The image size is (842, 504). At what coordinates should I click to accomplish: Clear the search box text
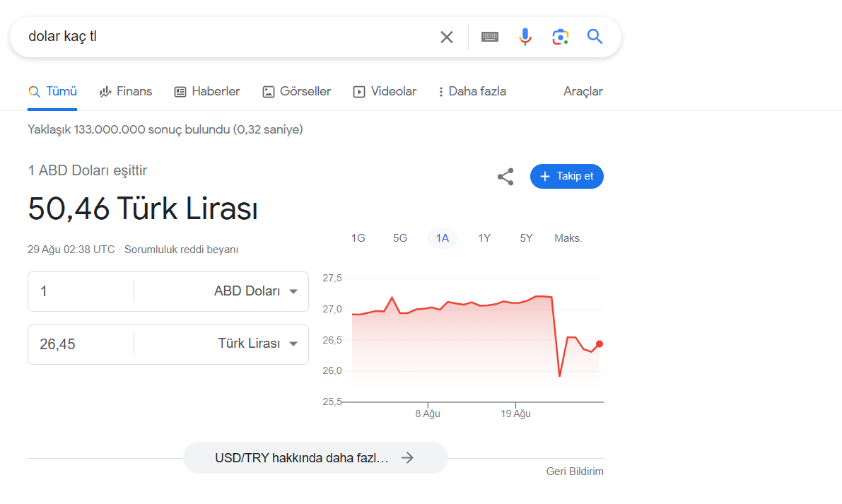pos(447,37)
